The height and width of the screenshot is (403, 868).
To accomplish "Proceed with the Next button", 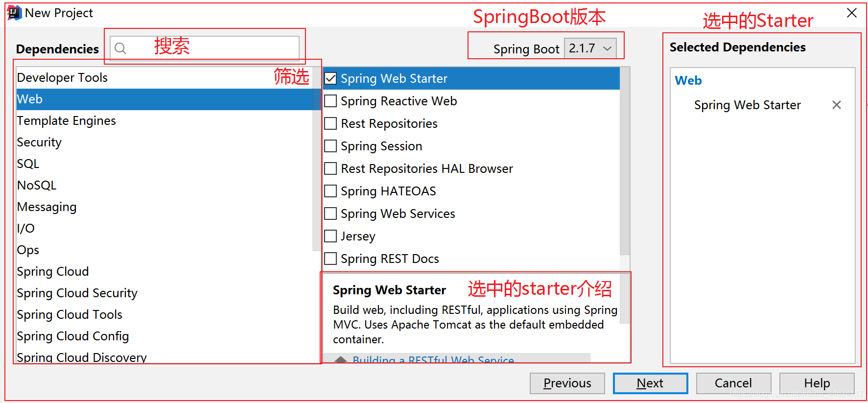I will 650,383.
